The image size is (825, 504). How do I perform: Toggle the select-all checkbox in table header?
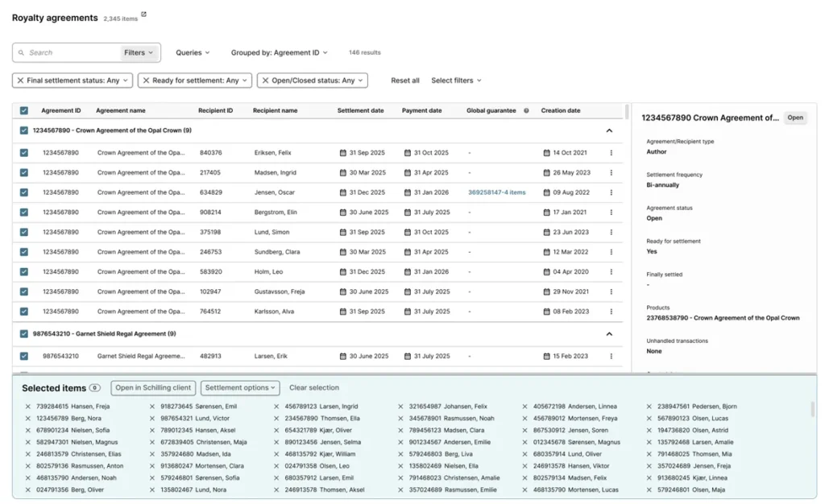(24, 111)
